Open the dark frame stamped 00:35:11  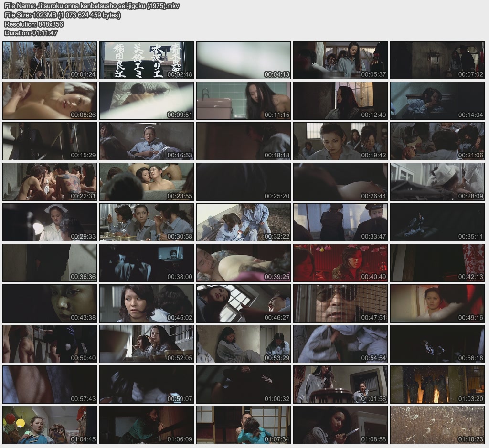pos(437,222)
